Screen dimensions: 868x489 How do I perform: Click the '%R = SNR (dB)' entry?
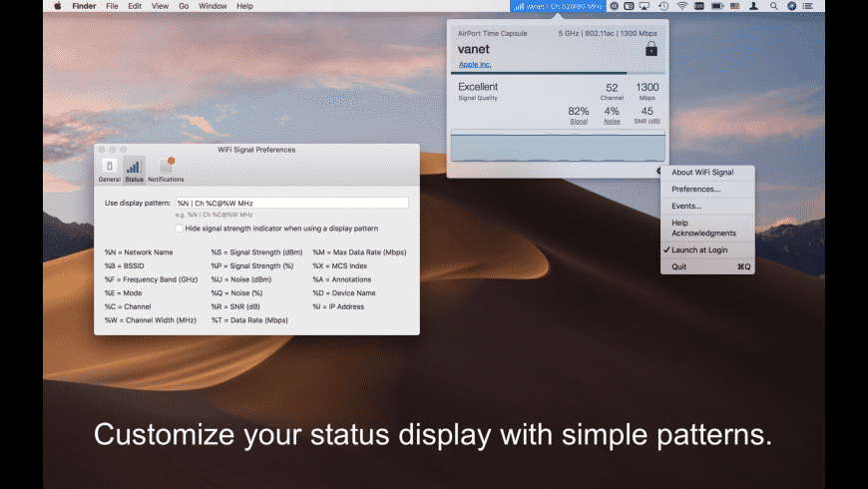[x=235, y=306]
